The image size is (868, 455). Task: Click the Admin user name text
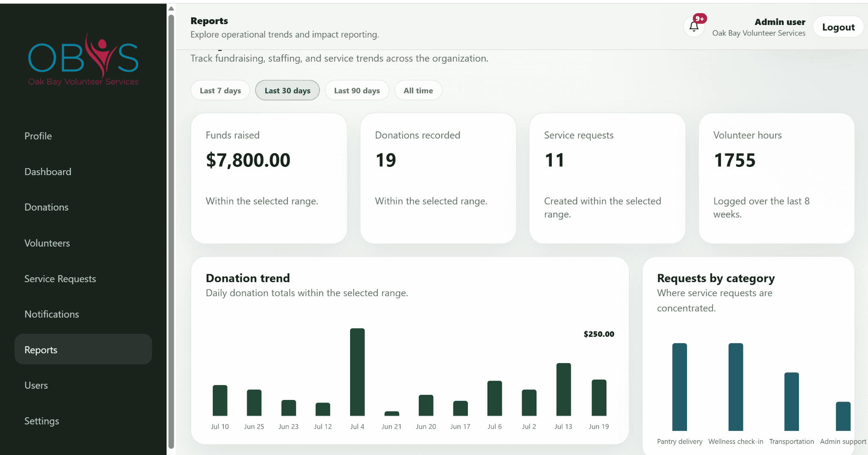[x=780, y=22]
